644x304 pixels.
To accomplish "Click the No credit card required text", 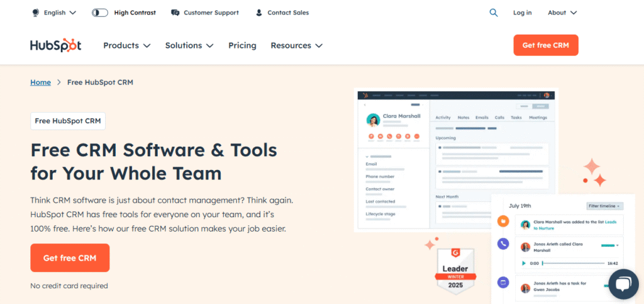I will tap(69, 286).
